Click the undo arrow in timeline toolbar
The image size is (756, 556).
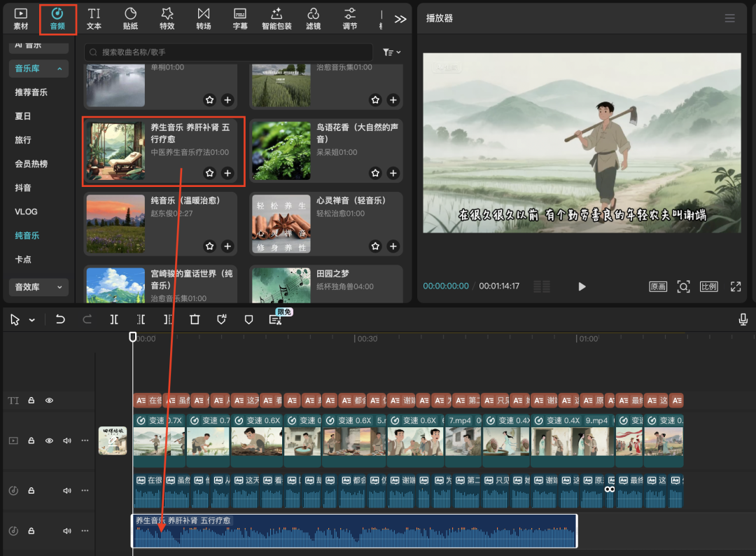click(x=60, y=319)
